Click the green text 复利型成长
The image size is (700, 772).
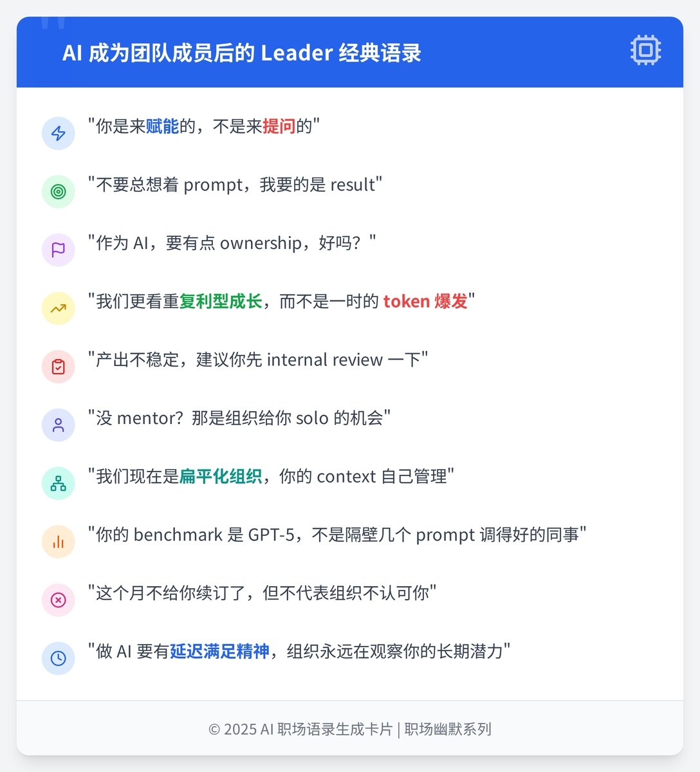221,301
